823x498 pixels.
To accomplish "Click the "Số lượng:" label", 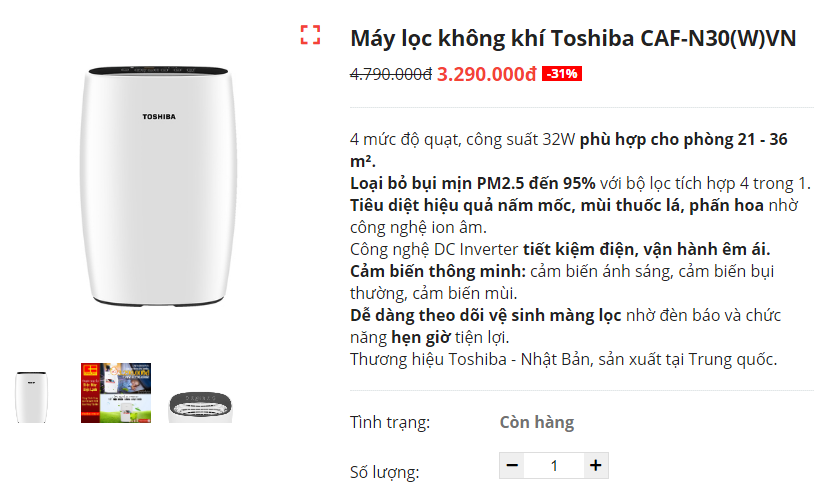I will [384, 472].
